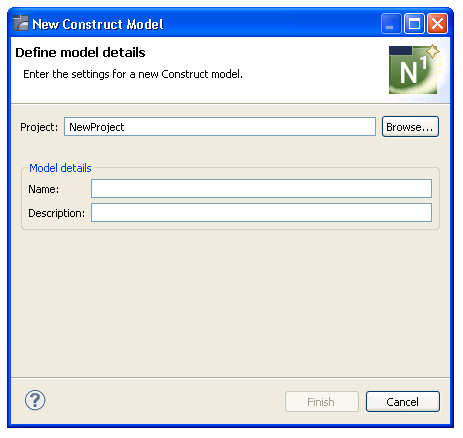Open the window system menu icon in title bar

coord(21,24)
